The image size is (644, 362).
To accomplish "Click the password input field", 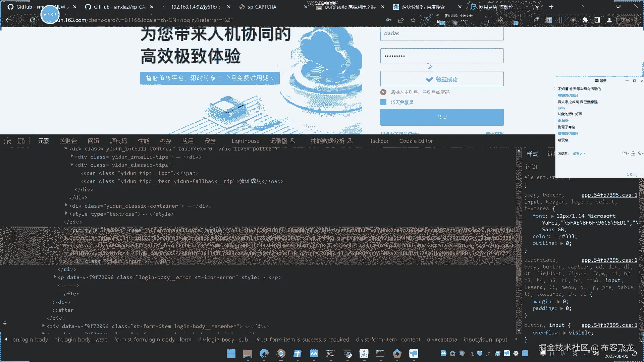I will 441,56.
